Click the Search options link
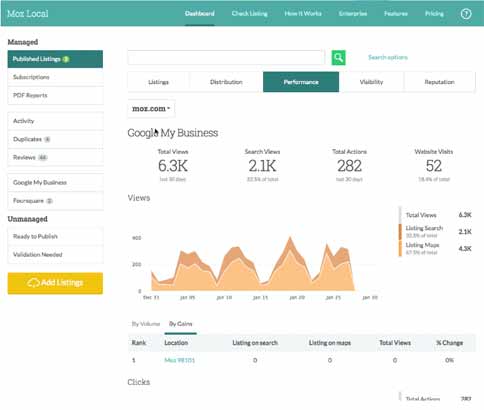This screenshot has height=410, width=484. click(388, 57)
